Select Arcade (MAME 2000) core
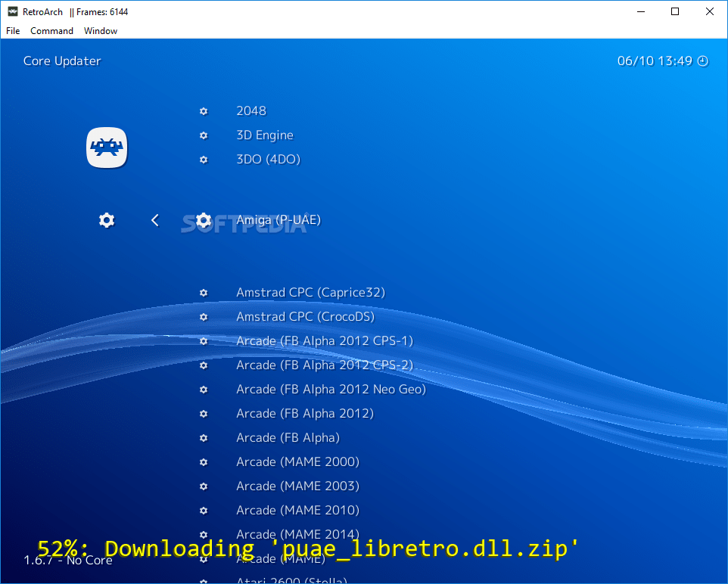 pyautogui.click(x=297, y=462)
